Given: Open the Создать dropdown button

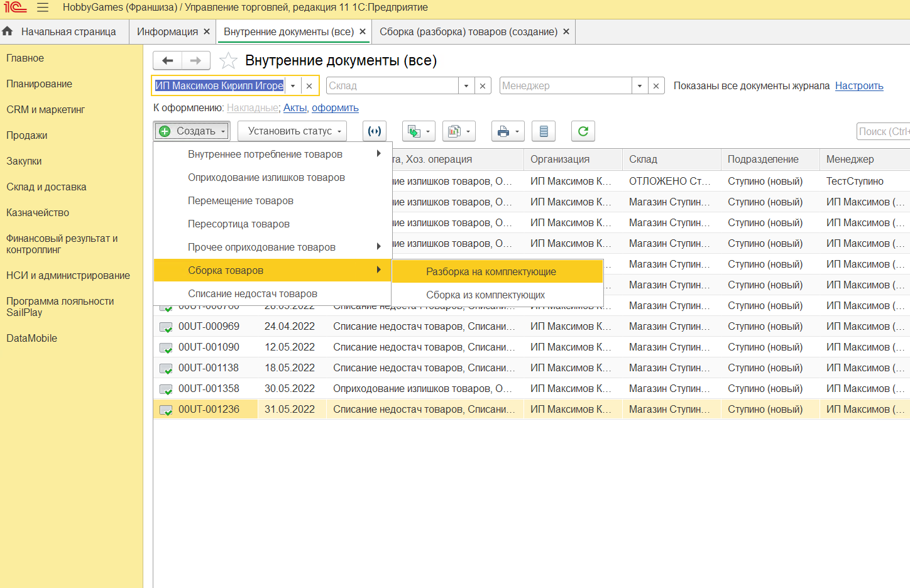Looking at the screenshot, I should coord(192,131).
